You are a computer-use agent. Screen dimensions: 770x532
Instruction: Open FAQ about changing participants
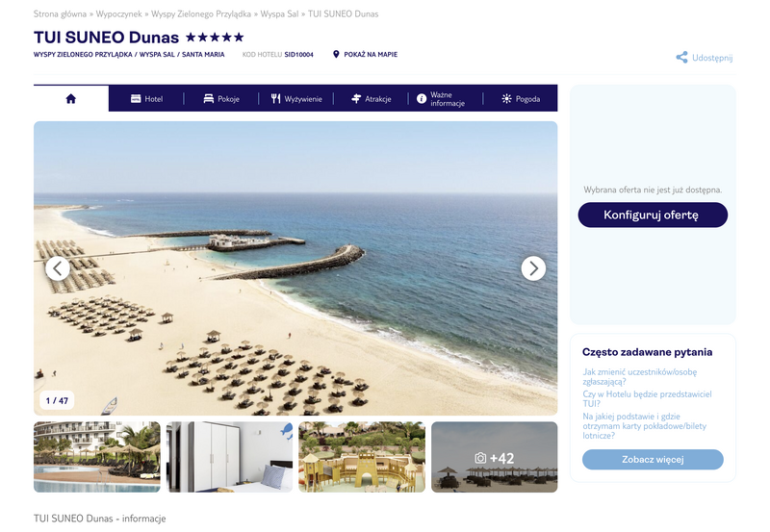[x=639, y=376]
